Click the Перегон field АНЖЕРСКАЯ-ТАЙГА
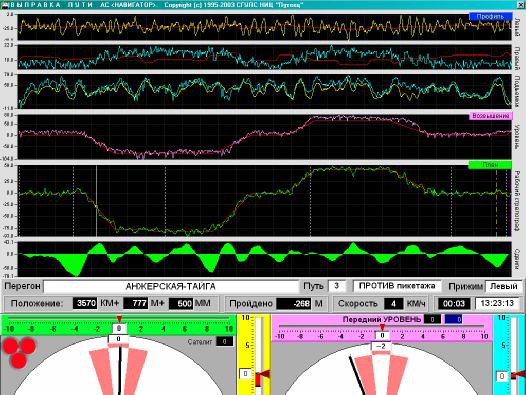 pyautogui.click(x=170, y=287)
